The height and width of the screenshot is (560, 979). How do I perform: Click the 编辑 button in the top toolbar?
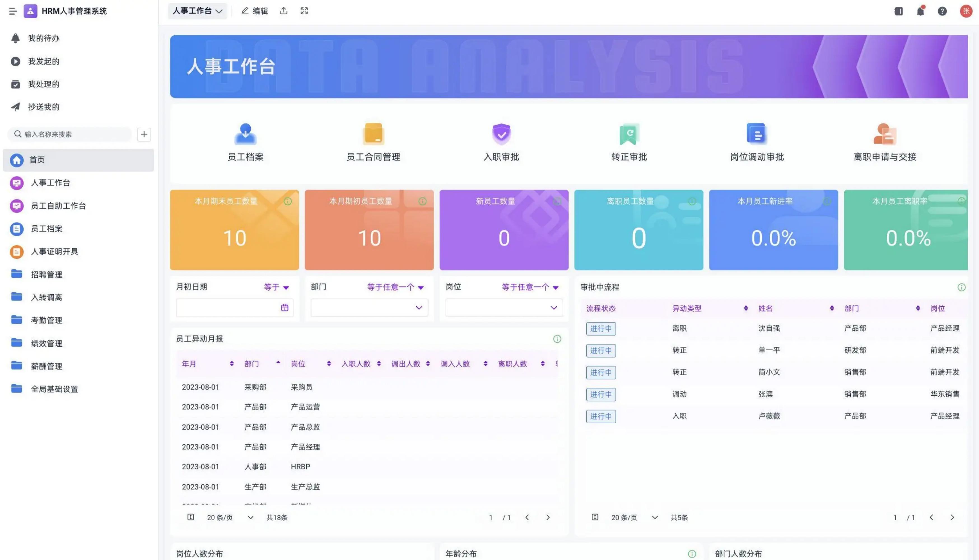click(x=254, y=11)
